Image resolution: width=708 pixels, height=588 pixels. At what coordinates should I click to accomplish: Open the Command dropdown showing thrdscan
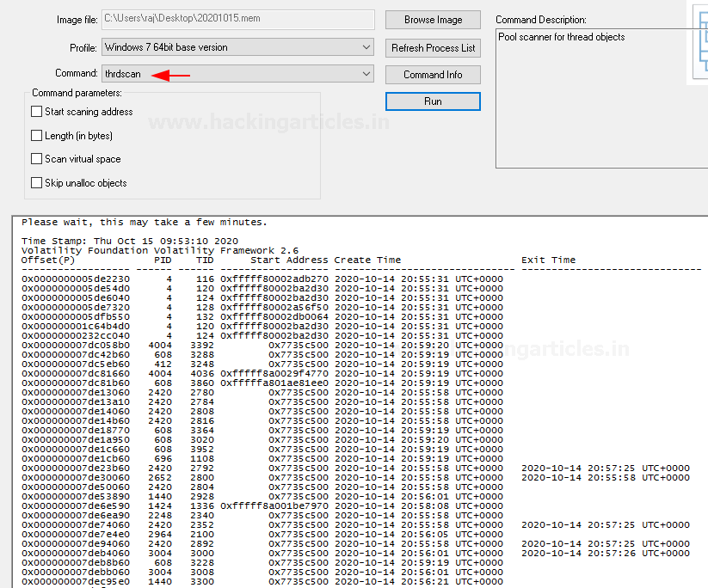click(366, 74)
